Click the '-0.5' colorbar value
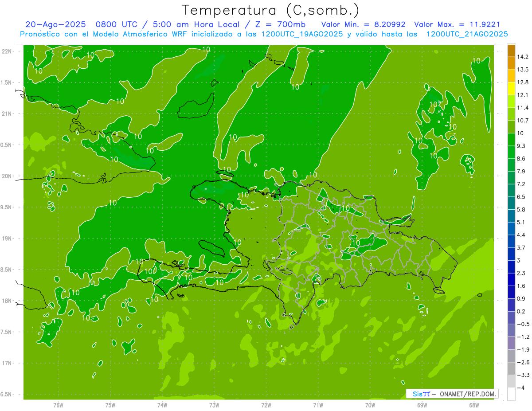Viewport: 532px width, 411px height. 523,324
